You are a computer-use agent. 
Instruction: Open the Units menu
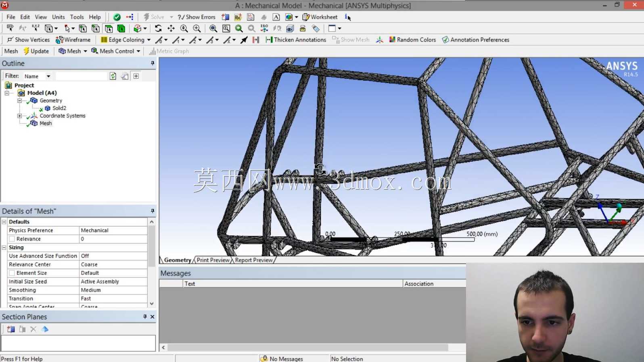59,17
